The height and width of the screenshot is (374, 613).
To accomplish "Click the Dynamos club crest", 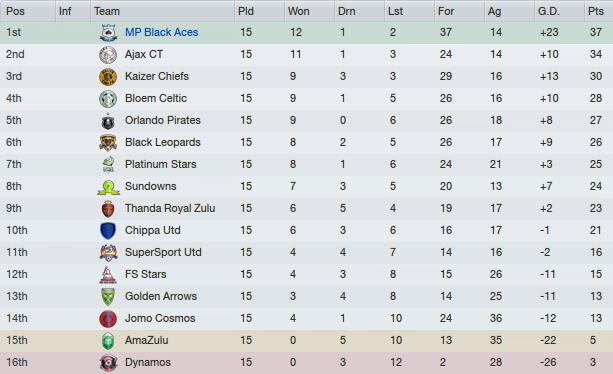I will point(108,363).
